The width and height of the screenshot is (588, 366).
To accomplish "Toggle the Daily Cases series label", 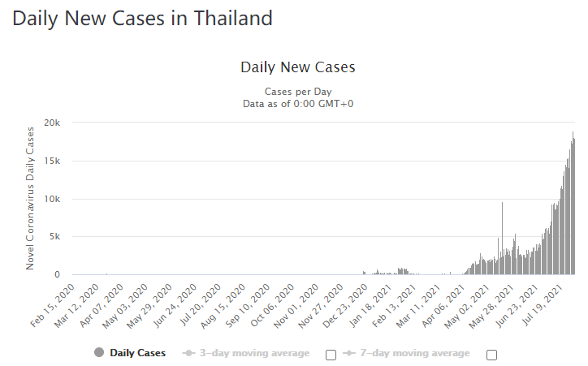I will click(x=137, y=353).
